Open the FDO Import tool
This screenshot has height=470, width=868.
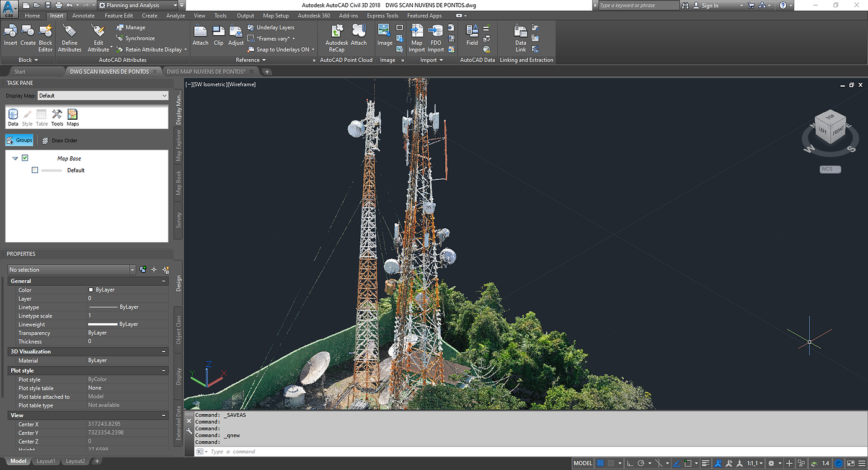tap(436, 38)
